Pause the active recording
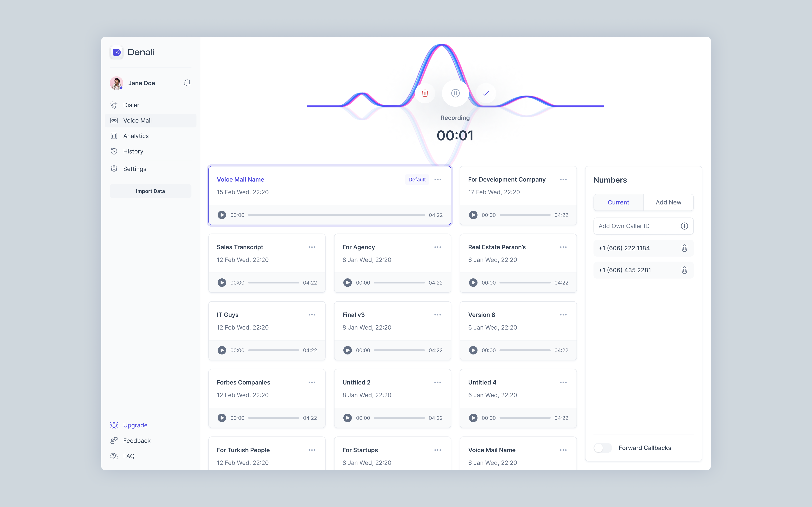The width and height of the screenshot is (812, 507). pos(455,93)
